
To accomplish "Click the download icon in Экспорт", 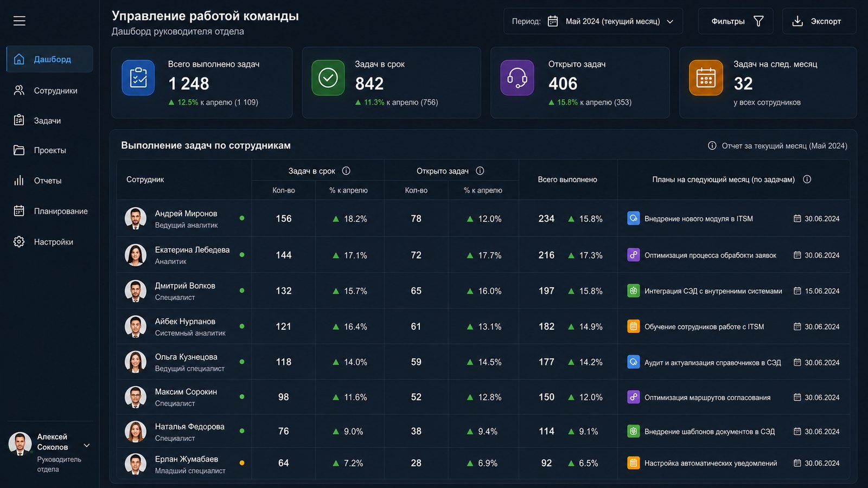I will point(797,21).
